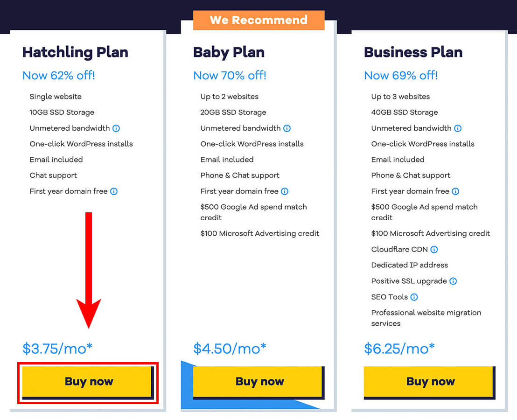
Task: Click the $3.75/mo price text
Action: click(57, 349)
